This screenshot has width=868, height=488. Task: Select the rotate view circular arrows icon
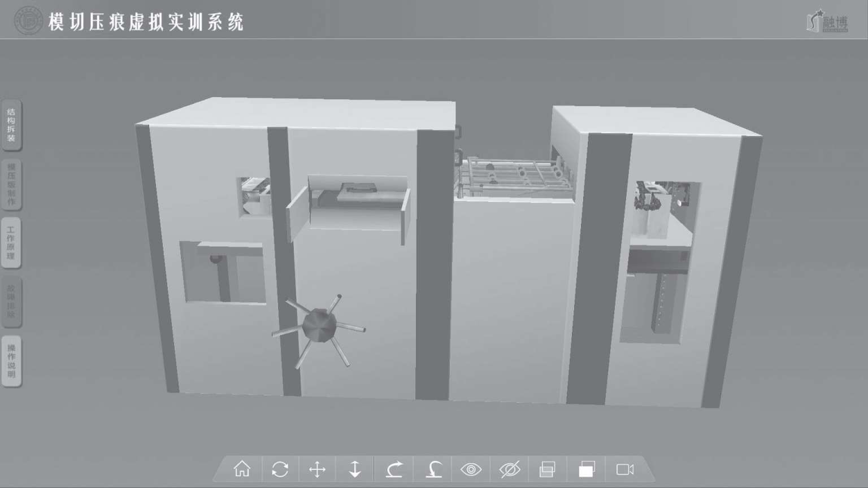(x=280, y=469)
